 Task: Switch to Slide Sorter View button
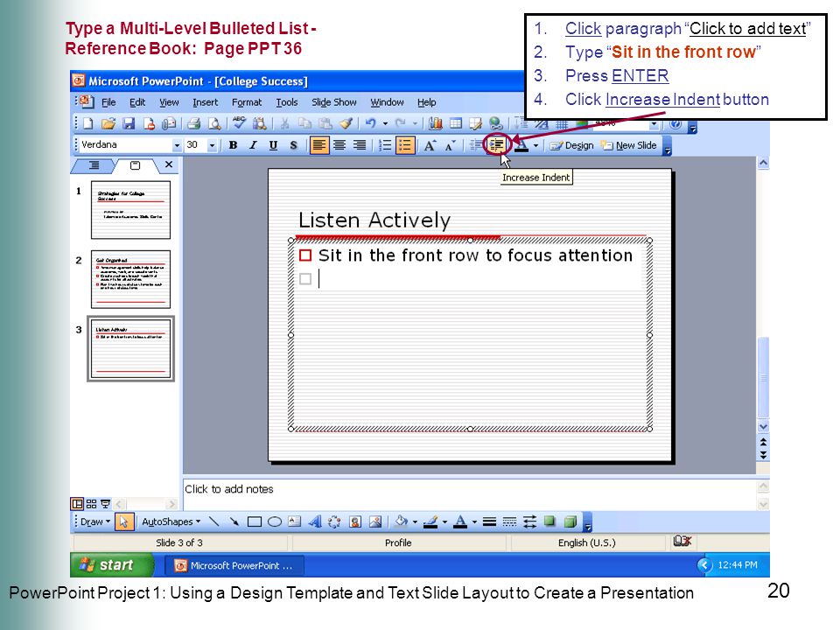click(91, 504)
